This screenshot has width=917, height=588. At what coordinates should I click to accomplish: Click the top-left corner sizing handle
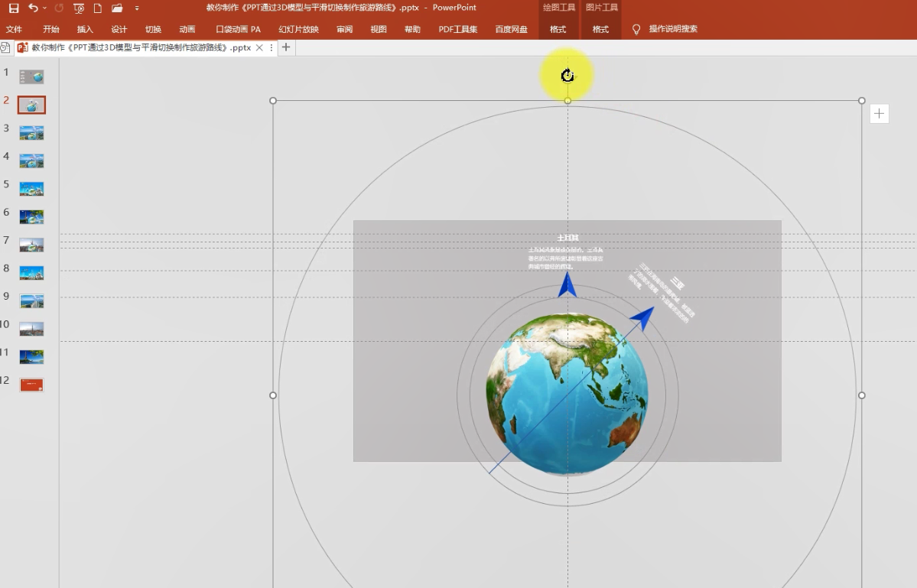[273, 100]
